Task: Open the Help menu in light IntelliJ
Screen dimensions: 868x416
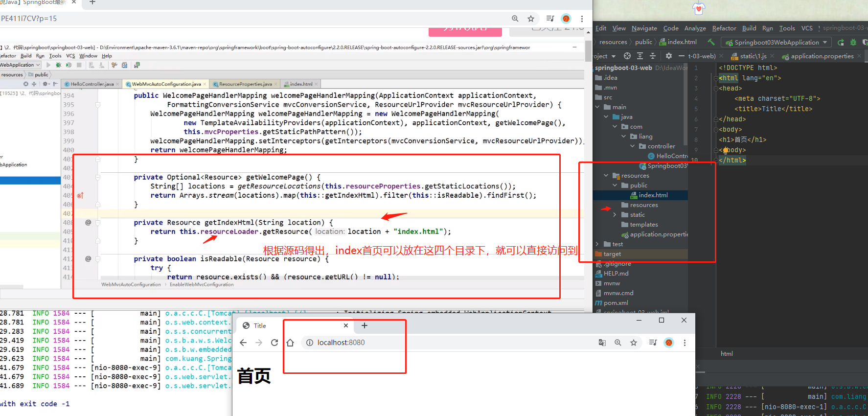Action: tap(107, 56)
